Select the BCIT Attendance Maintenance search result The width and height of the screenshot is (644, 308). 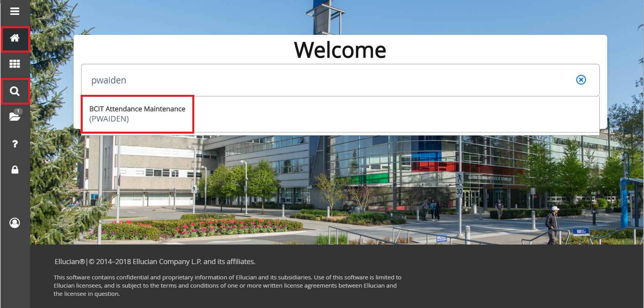[x=137, y=109]
